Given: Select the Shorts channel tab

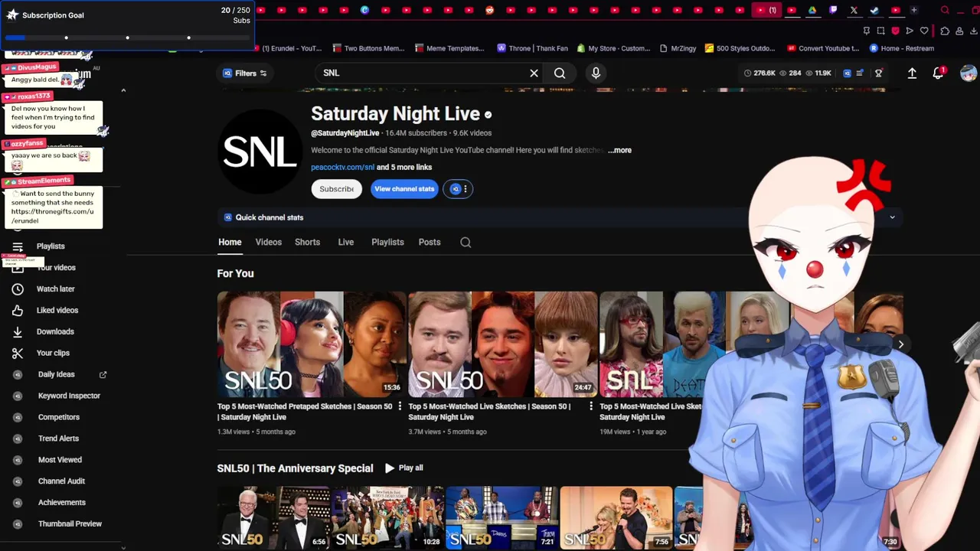Looking at the screenshot, I should pos(308,243).
